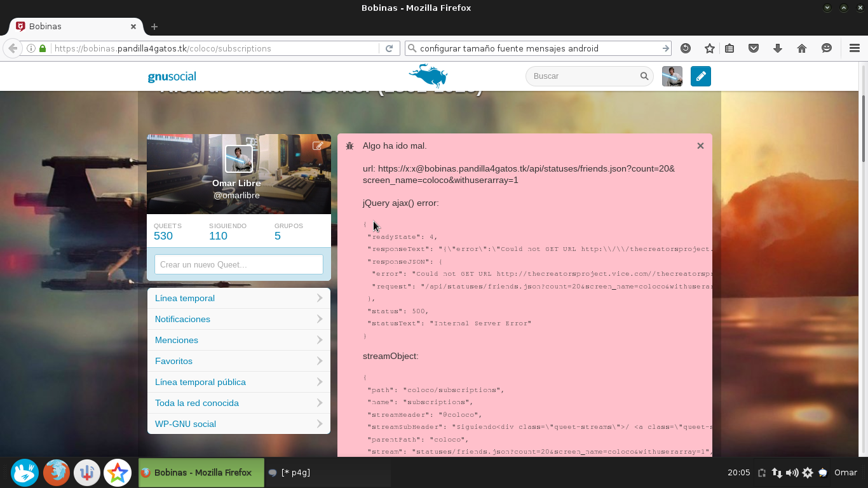Expand Toda la red conocida chevron

(319, 403)
